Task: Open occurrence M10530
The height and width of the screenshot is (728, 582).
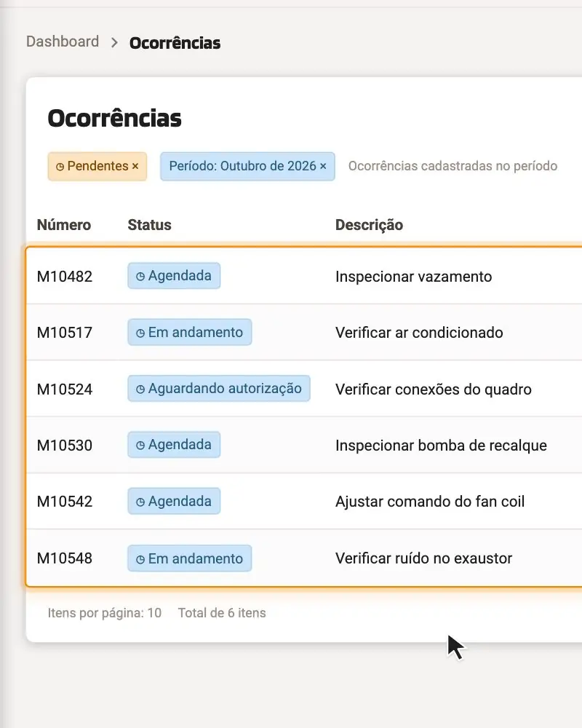Action: [65, 446]
